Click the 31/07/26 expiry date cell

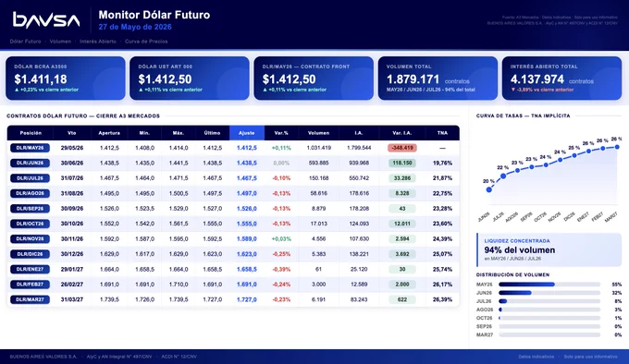72,178
